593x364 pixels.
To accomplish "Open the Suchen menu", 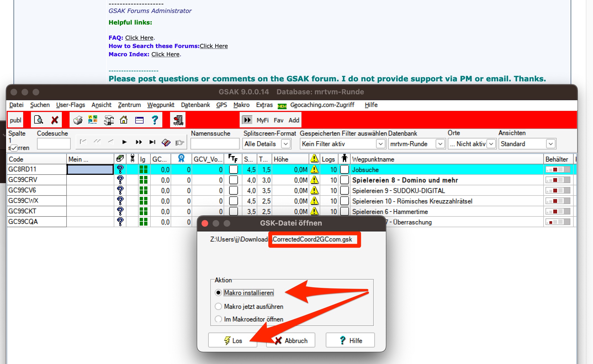I will point(40,105).
